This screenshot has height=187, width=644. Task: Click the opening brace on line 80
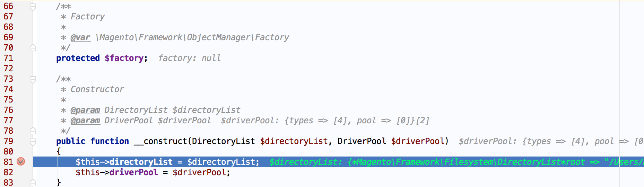(x=59, y=152)
